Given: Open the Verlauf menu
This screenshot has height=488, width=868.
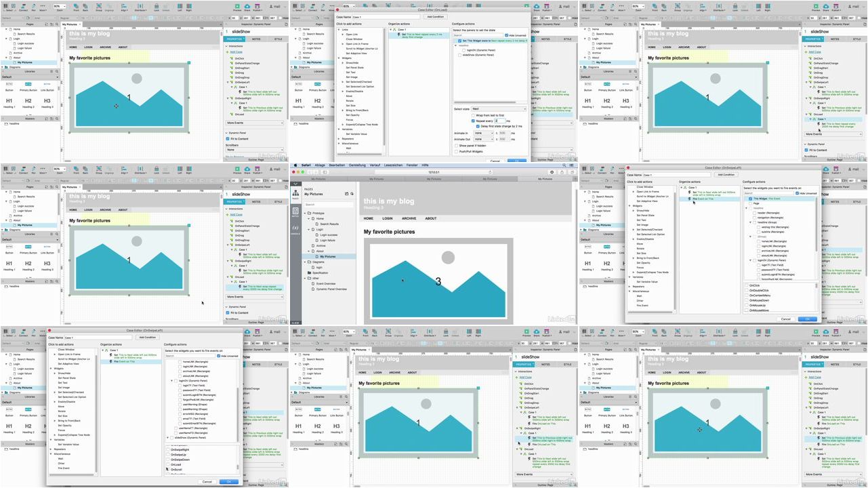Looking at the screenshot, I should click(375, 165).
